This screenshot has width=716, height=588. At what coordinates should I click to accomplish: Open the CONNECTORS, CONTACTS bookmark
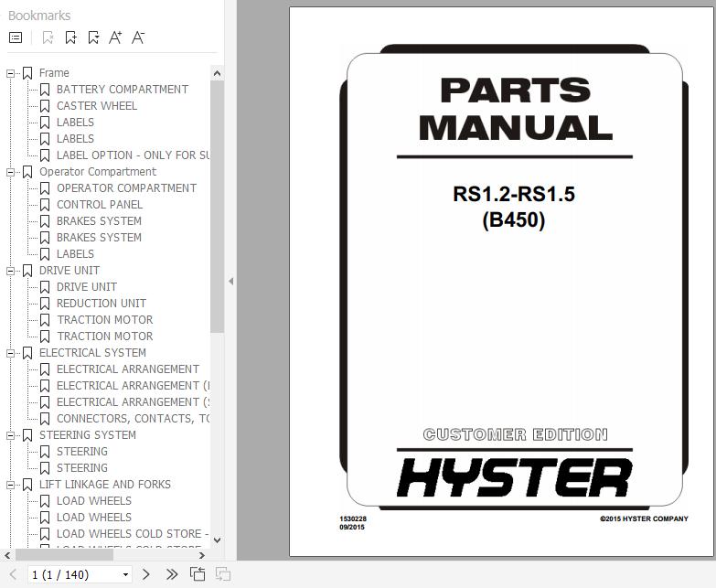click(133, 419)
